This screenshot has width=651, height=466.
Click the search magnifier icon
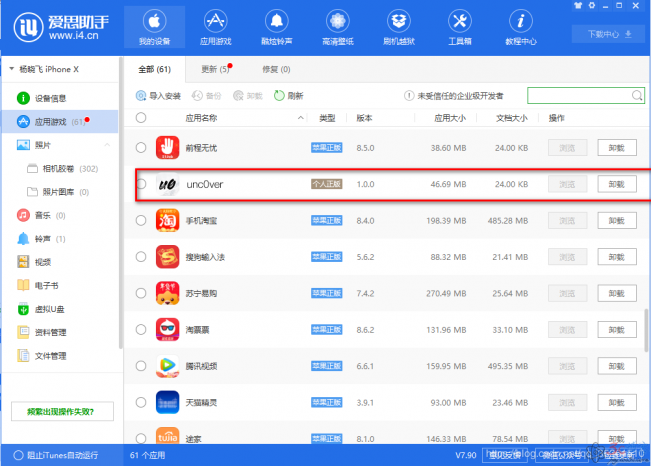[637, 96]
